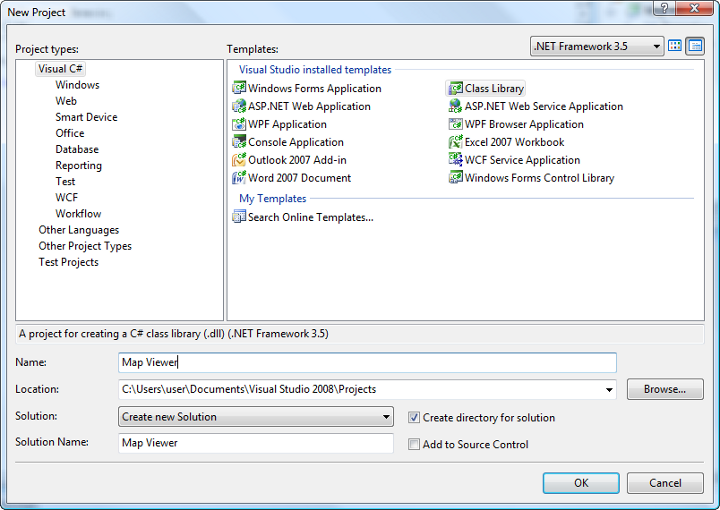720x510 pixels.
Task: Toggle Create directory for solution checkbox
Action: (x=414, y=417)
